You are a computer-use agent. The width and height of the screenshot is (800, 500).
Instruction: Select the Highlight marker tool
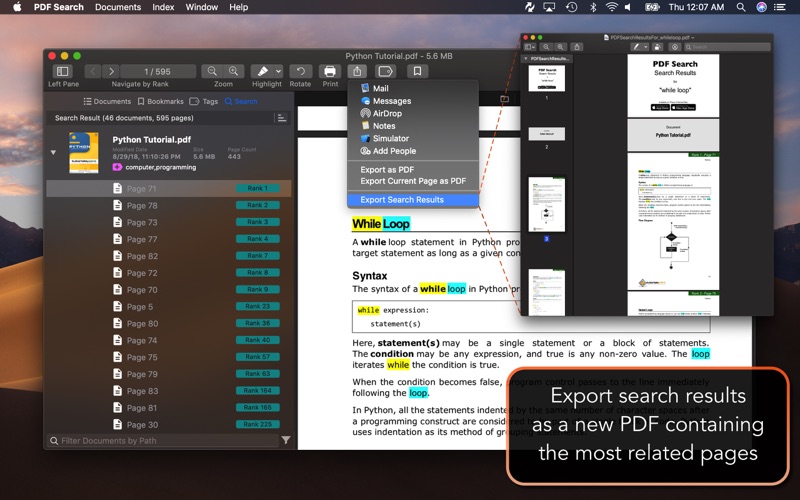261,71
